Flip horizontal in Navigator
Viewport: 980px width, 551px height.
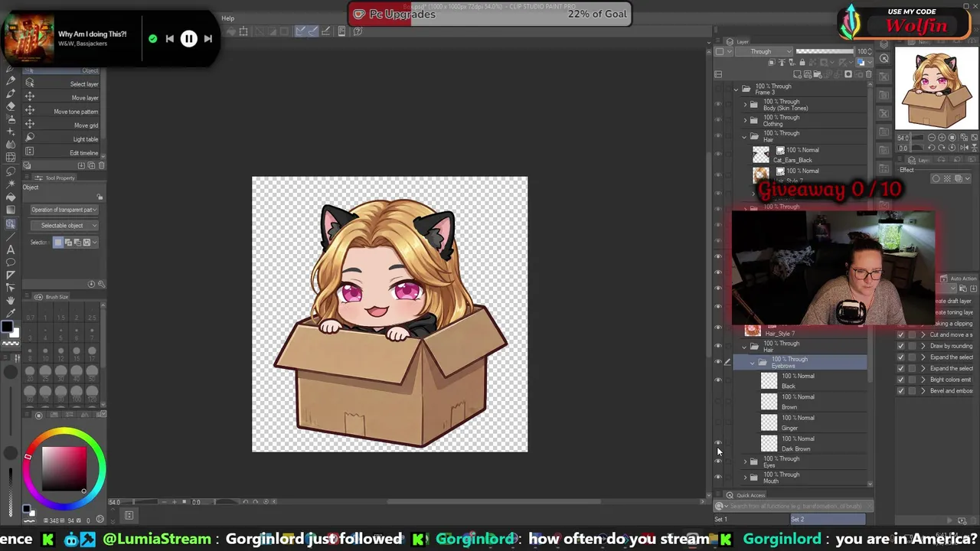click(963, 148)
